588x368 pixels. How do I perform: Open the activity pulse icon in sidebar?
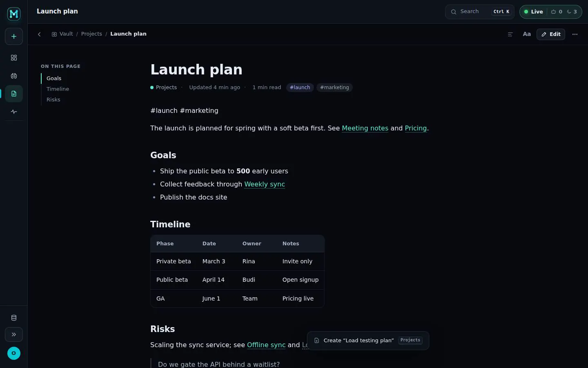point(14,112)
